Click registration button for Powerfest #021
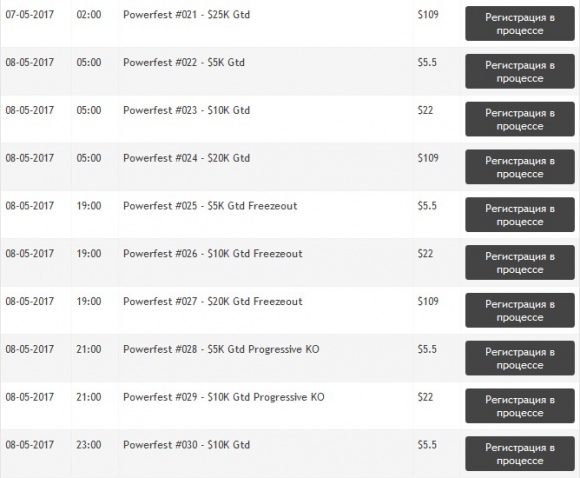Viewport: 580px width, 478px height. click(x=520, y=24)
